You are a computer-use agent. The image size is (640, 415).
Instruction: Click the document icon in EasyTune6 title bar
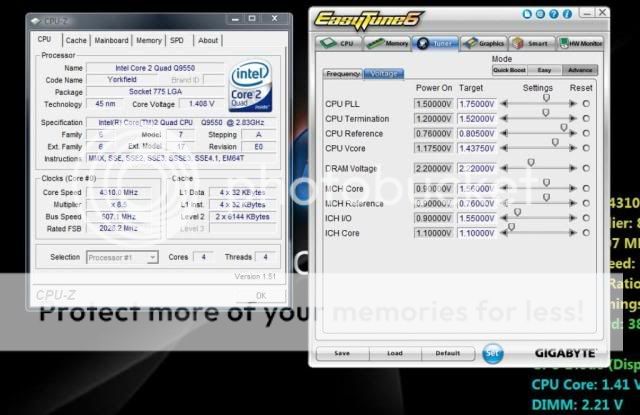[x=527, y=14]
